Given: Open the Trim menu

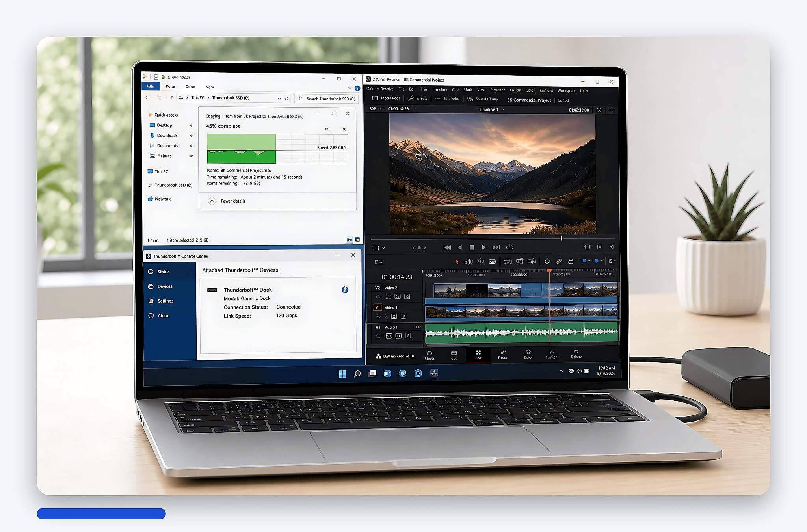Looking at the screenshot, I should point(424,89).
